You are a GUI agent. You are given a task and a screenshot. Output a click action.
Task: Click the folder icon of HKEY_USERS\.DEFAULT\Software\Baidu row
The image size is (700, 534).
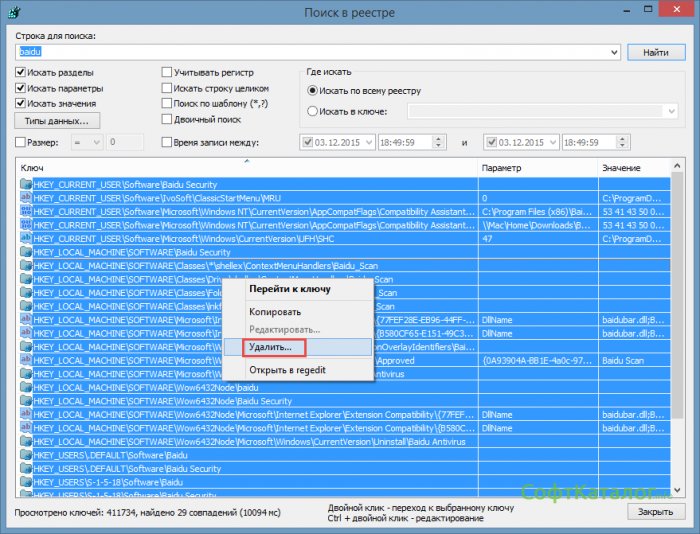26,455
